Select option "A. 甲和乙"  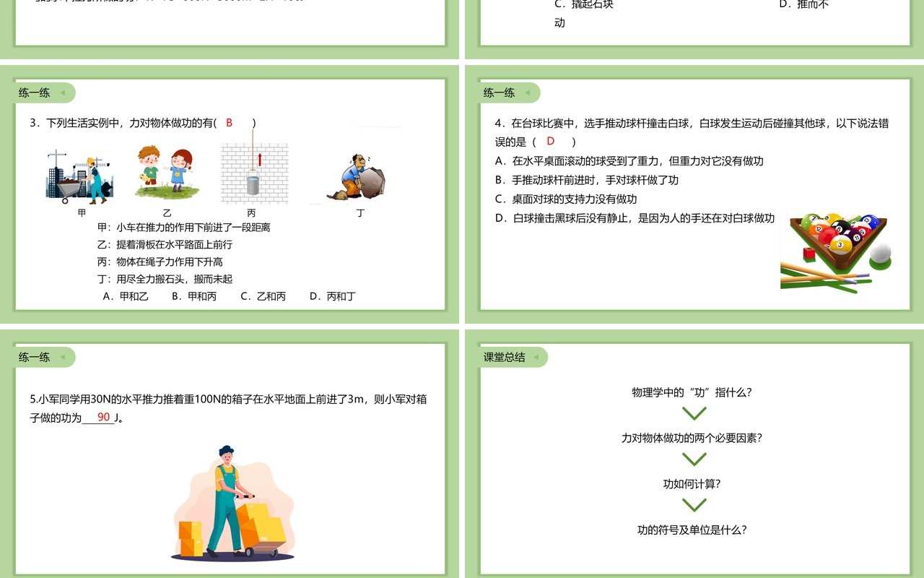point(126,296)
